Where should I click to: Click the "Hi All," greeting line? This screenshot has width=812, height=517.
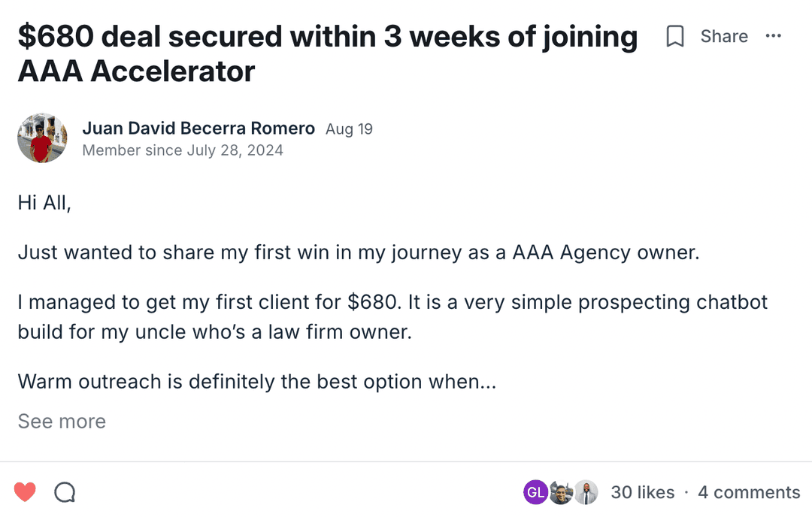[44, 203]
